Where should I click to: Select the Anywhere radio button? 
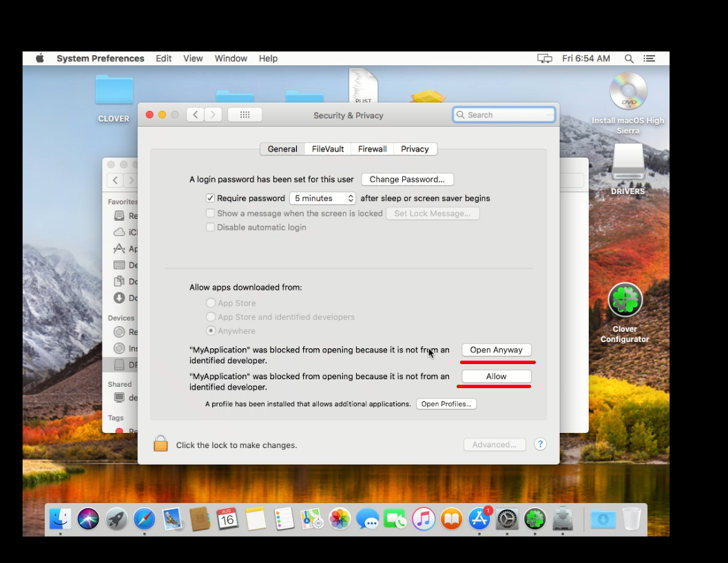pyautogui.click(x=211, y=330)
